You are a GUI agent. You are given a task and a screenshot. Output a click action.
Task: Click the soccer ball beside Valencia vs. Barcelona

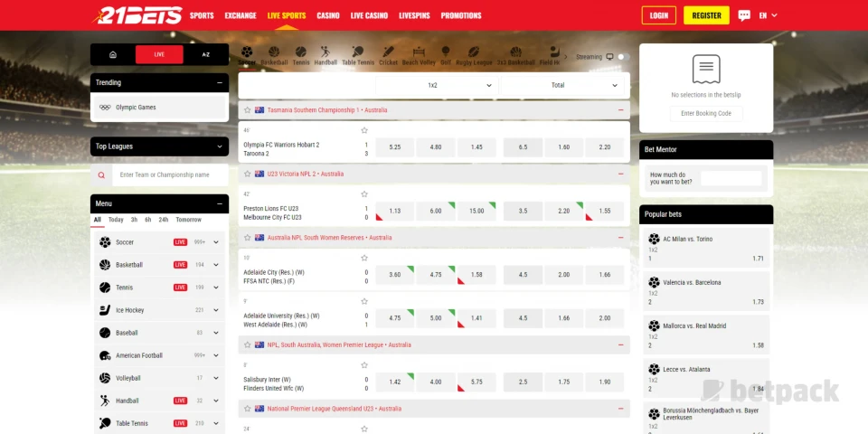coord(655,282)
